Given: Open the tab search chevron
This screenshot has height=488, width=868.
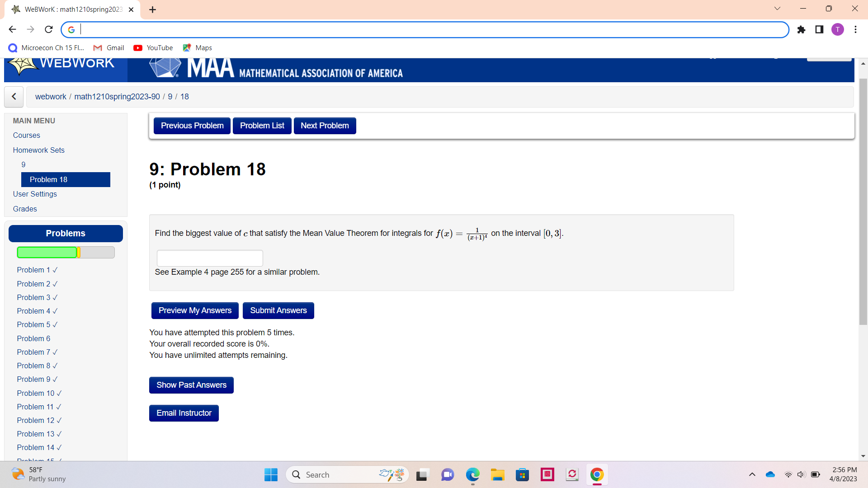Looking at the screenshot, I should [x=778, y=8].
